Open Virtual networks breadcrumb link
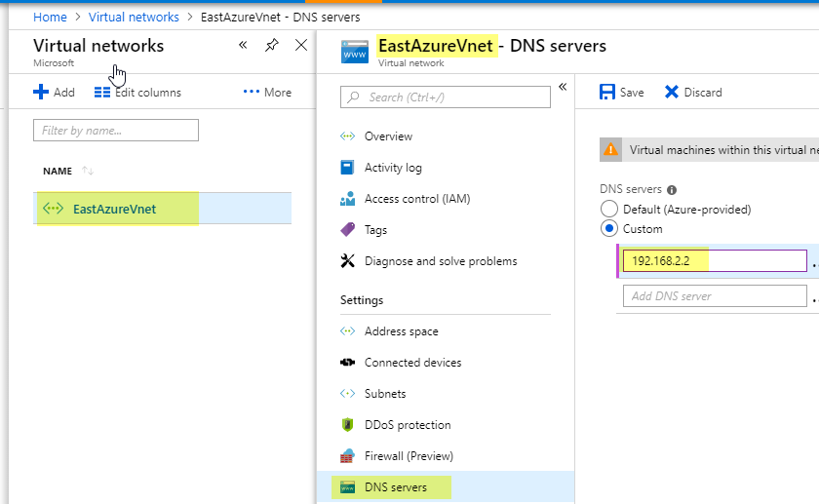The width and height of the screenshot is (819, 504). (x=134, y=18)
